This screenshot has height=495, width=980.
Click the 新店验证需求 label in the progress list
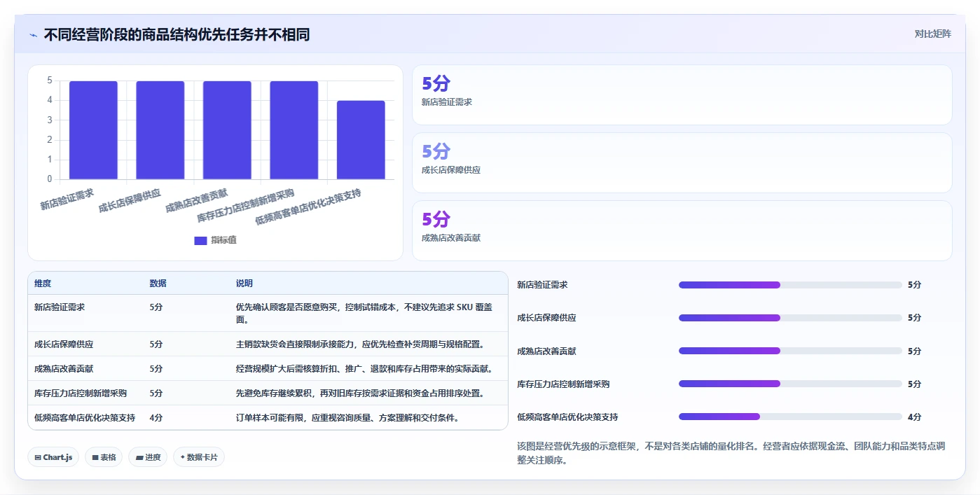(x=542, y=285)
